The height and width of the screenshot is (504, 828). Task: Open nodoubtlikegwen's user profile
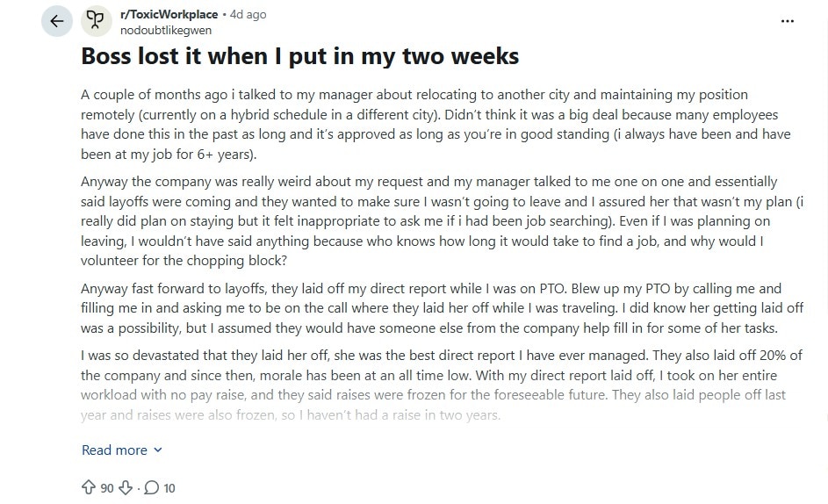[166, 30]
